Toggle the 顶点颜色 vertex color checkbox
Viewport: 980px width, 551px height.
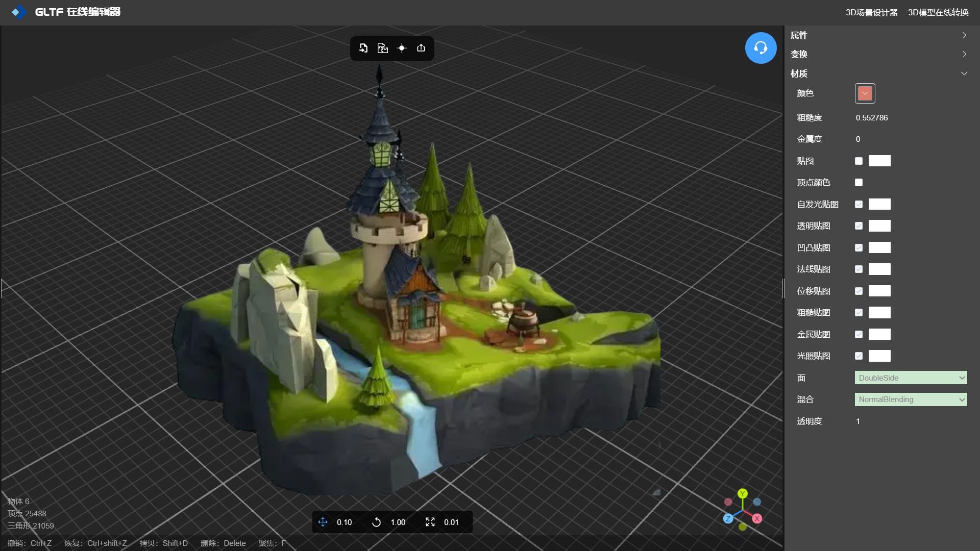coord(859,183)
